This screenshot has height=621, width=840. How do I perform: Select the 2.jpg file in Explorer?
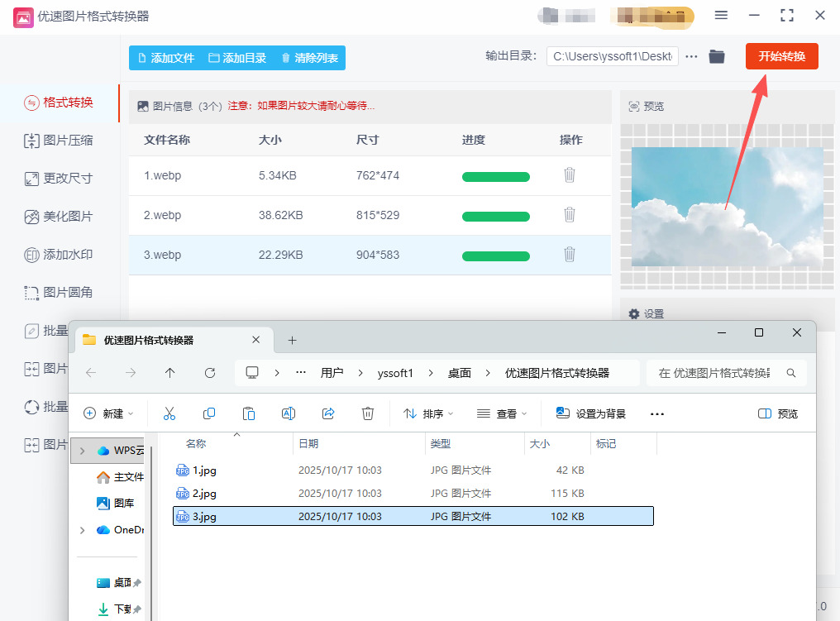(x=204, y=494)
